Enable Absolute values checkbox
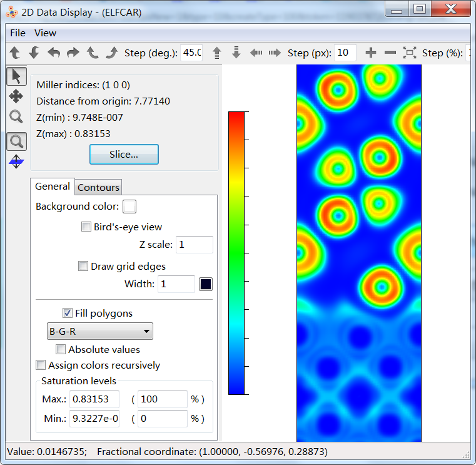Screen dimensions: 476x465 pyautogui.click(x=61, y=349)
